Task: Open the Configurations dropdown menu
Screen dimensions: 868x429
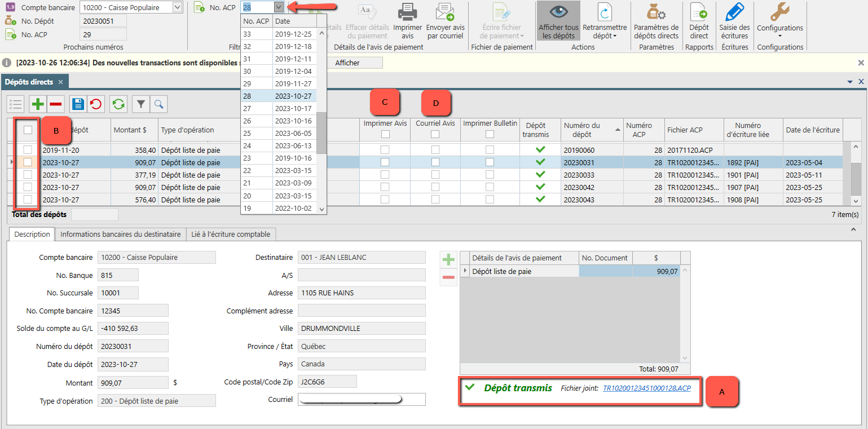Action: tap(780, 20)
